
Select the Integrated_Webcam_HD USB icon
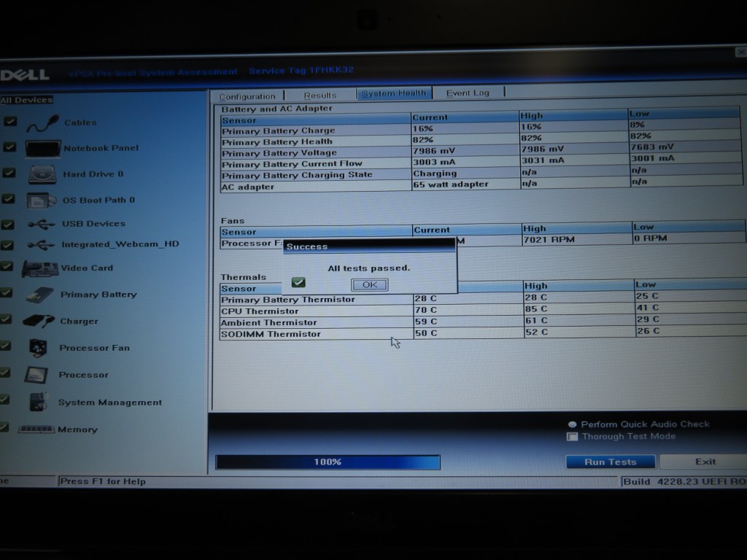(x=41, y=245)
